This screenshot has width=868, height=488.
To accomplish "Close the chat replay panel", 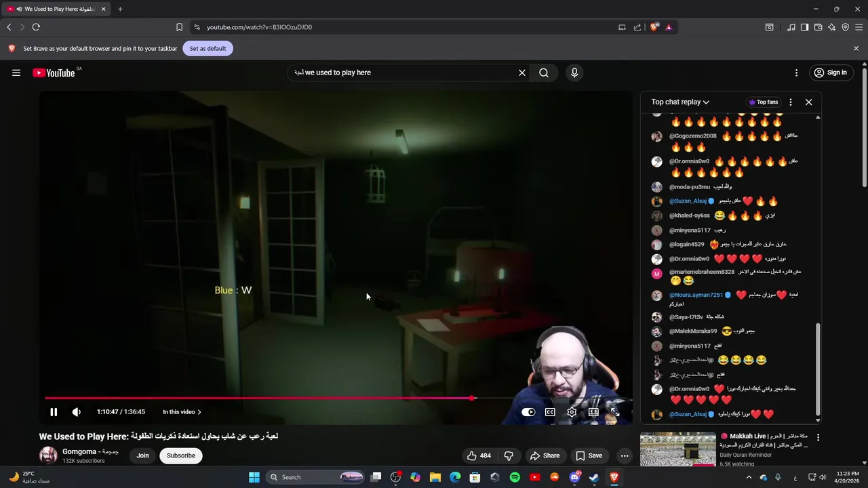I will point(808,102).
